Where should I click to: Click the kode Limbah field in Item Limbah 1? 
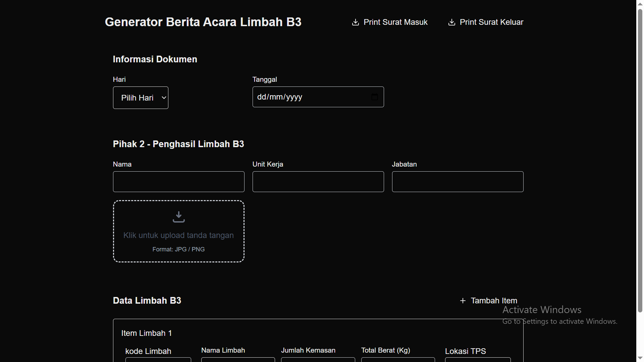(x=158, y=360)
